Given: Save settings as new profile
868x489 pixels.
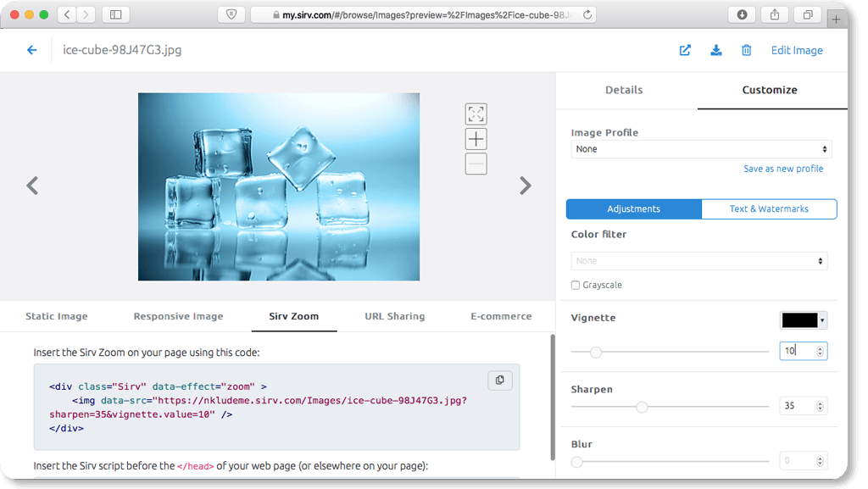Looking at the screenshot, I should pyautogui.click(x=783, y=168).
